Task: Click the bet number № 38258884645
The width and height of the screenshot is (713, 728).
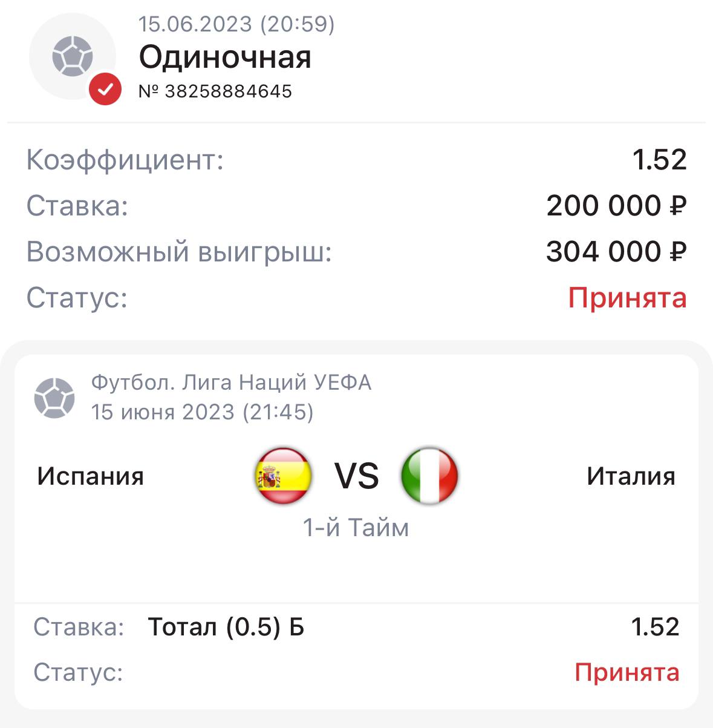Action: point(215,91)
